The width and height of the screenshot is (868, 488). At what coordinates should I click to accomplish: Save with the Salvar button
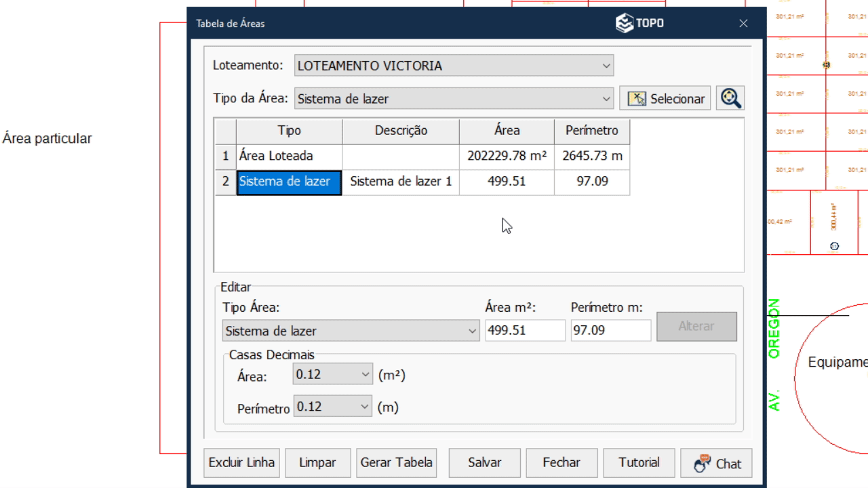coord(484,463)
